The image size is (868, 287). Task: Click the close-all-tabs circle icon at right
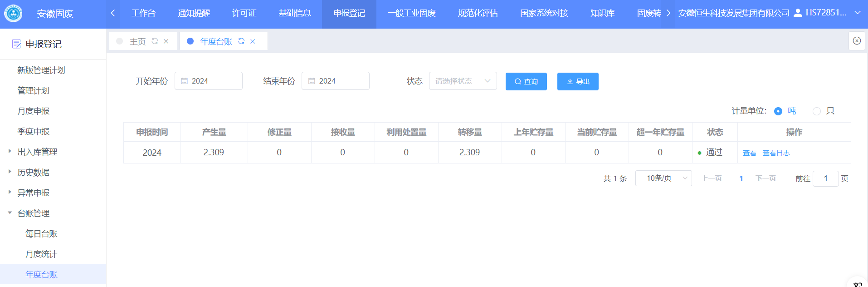coord(857,41)
